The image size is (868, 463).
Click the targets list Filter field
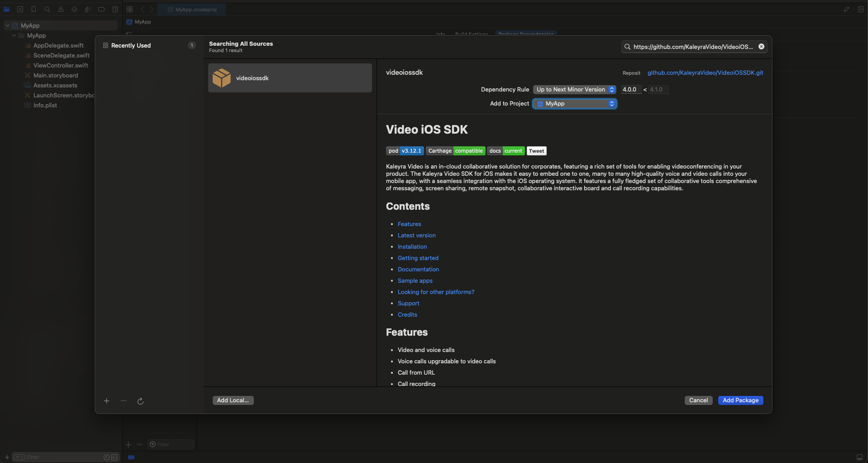[171, 444]
